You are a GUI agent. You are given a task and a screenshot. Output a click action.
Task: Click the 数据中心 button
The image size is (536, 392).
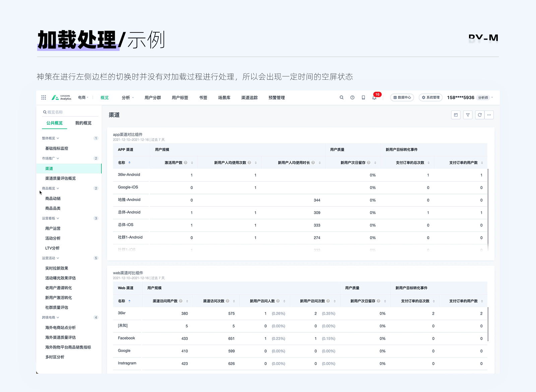tap(402, 97)
